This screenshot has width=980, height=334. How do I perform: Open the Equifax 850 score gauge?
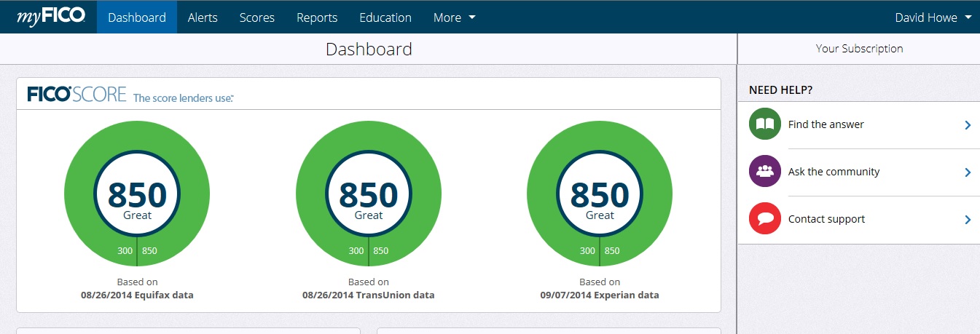pos(137,195)
